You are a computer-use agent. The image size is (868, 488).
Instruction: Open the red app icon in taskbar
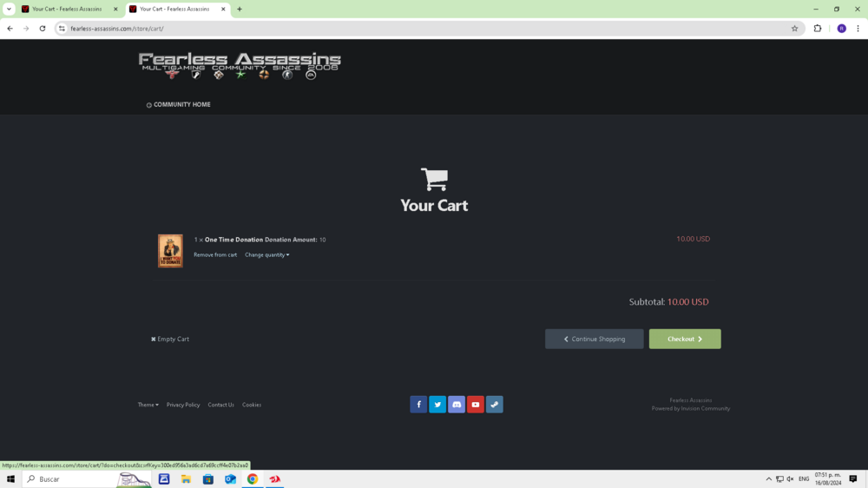pyautogui.click(x=274, y=478)
